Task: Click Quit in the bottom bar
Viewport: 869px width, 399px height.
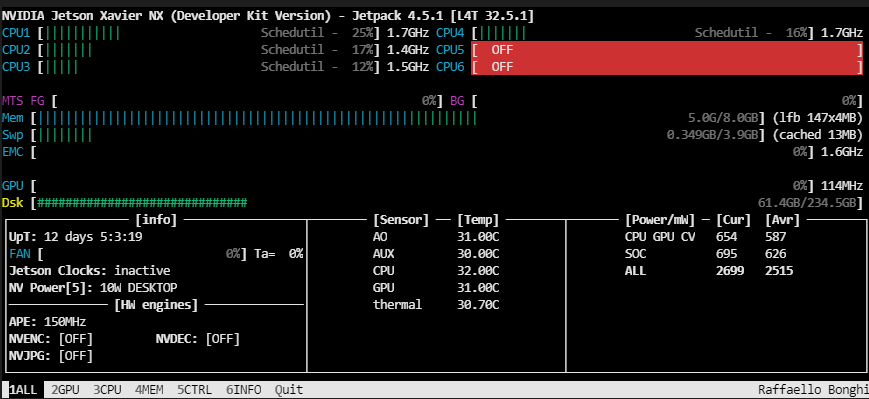Action: pos(289,390)
